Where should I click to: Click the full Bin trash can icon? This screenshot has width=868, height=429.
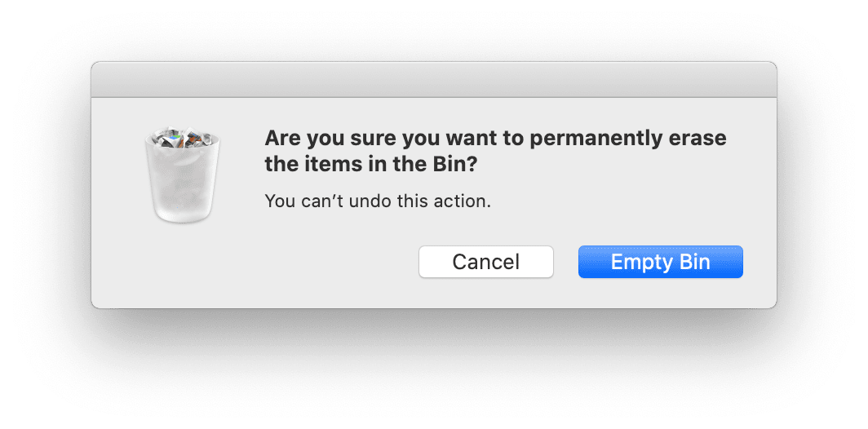(x=180, y=174)
